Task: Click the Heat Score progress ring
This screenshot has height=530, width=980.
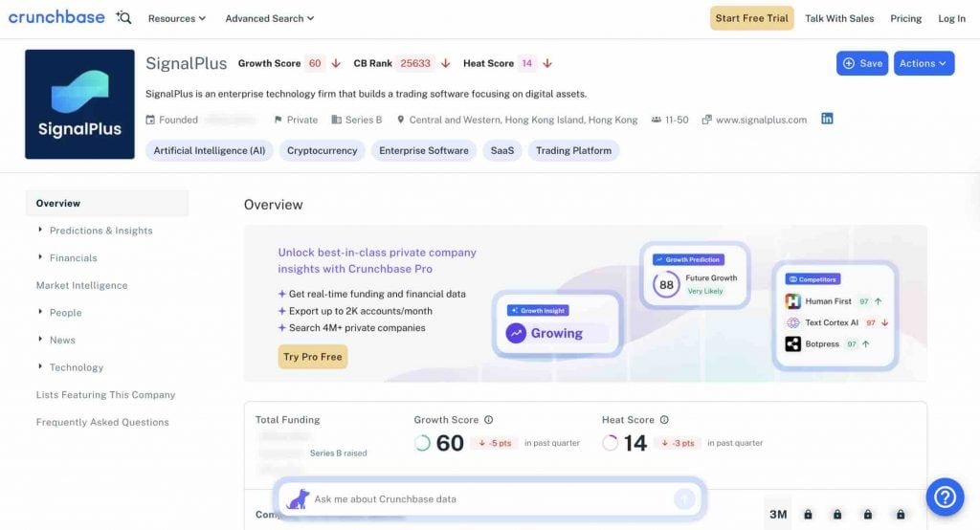Action: click(x=610, y=443)
